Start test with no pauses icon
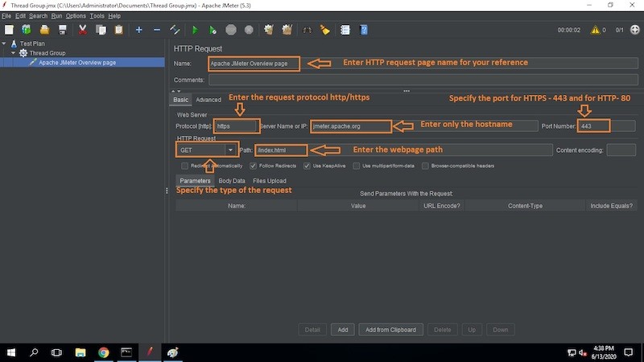The image size is (644, 362). [x=213, y=30]
